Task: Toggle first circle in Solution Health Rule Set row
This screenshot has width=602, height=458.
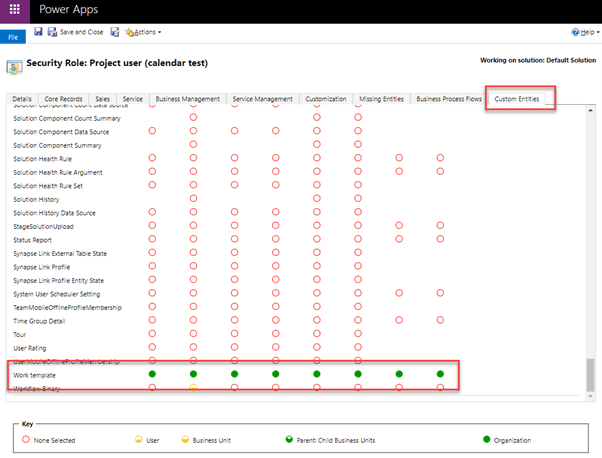Action: tap(152, 185)
